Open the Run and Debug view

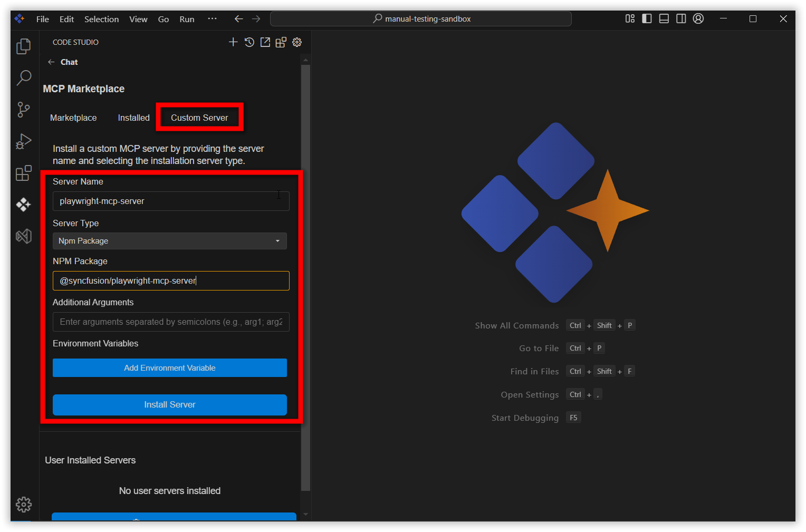pos(24,141)
